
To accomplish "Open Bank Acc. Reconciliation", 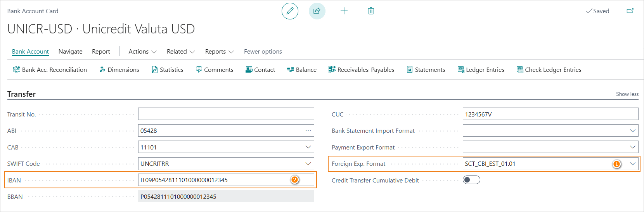I will pos(50,70).
